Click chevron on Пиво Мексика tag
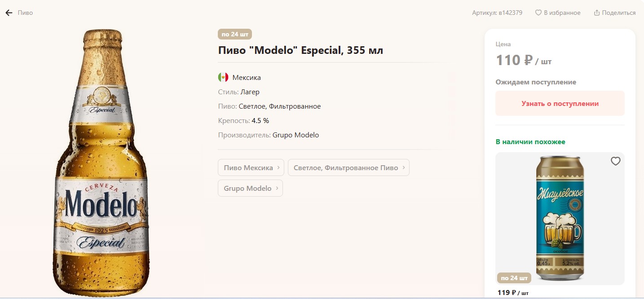Image resolution: width=644 pixels, height=299 pixels. tap(278, 167)
